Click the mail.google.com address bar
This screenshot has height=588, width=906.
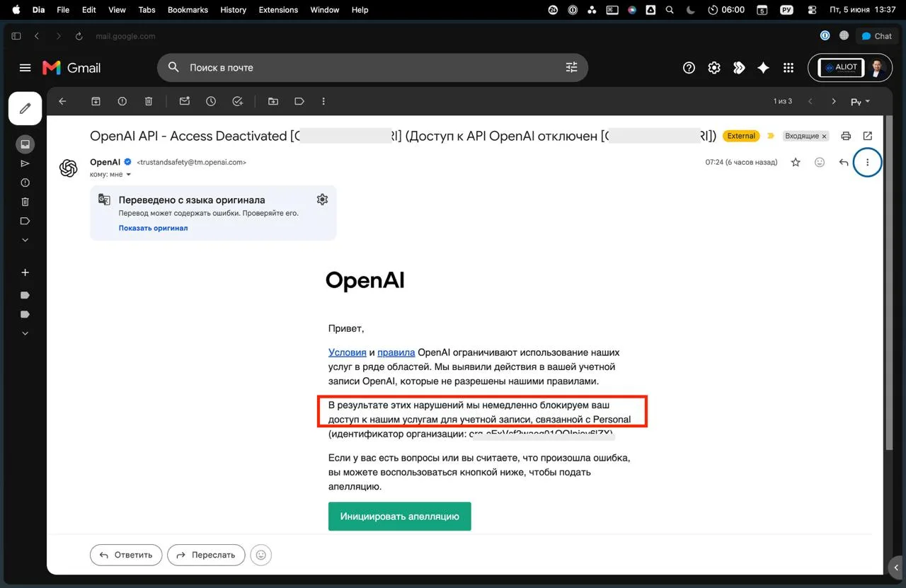[x=127, y=36]
